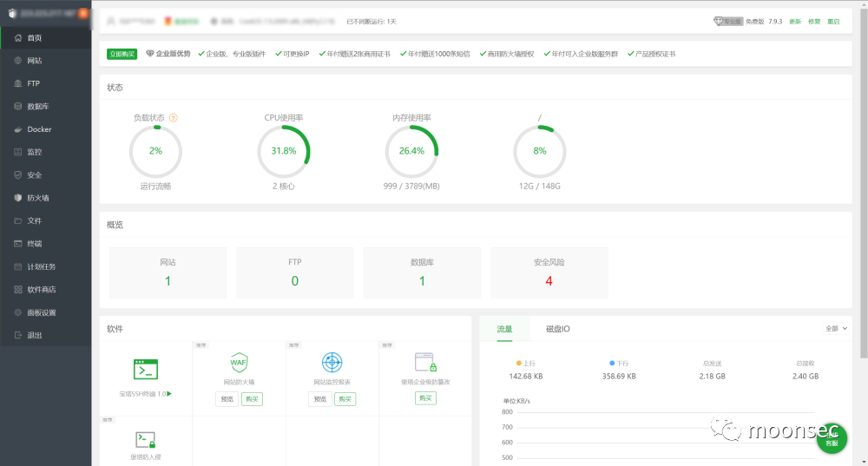Click the vertical page scrollbar

tap(865, 182)
